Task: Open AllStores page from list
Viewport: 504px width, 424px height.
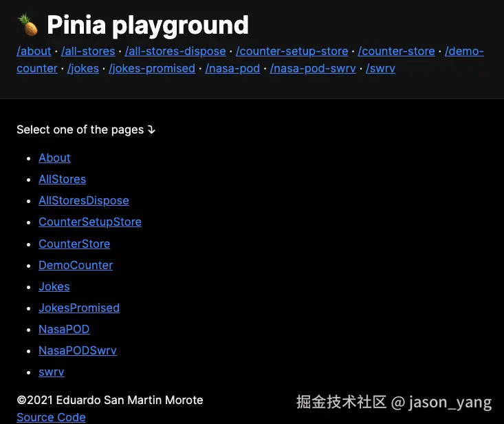Action: click(x=63, y=179)
